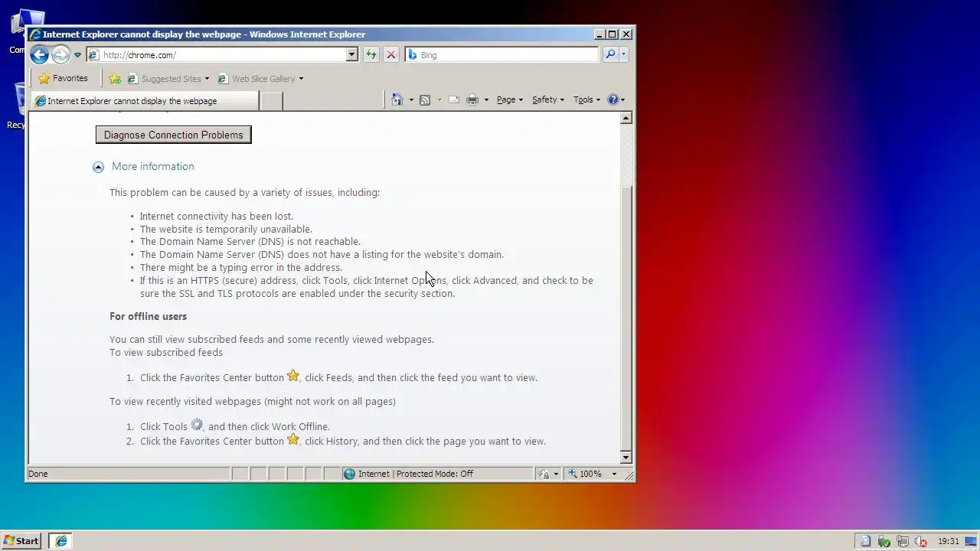Expand the Print options dropdown arrow
Viewport: 980px width, 551px height.
click(x=486, y=99)
